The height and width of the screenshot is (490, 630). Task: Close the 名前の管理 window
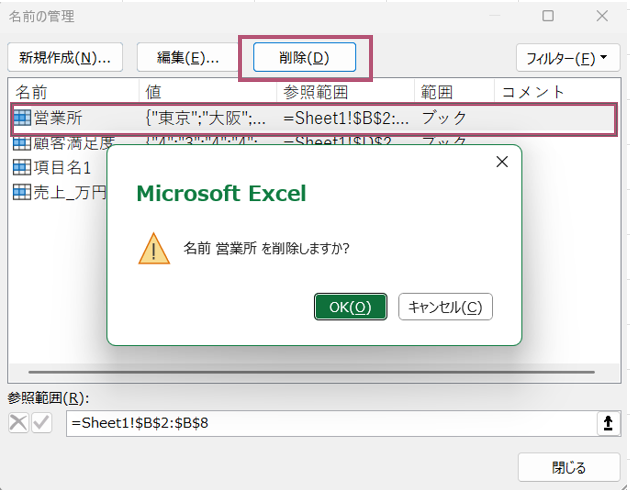point(602,16)
